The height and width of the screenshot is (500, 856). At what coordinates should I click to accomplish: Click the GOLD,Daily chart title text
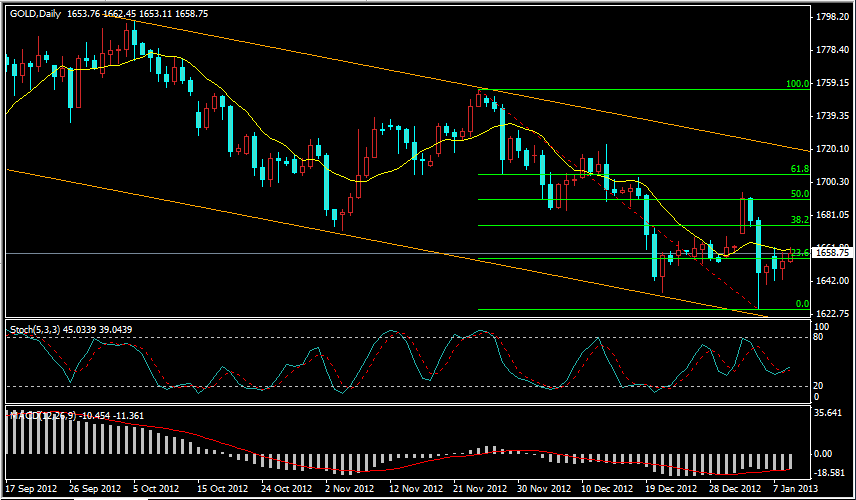tap(35, 14)
